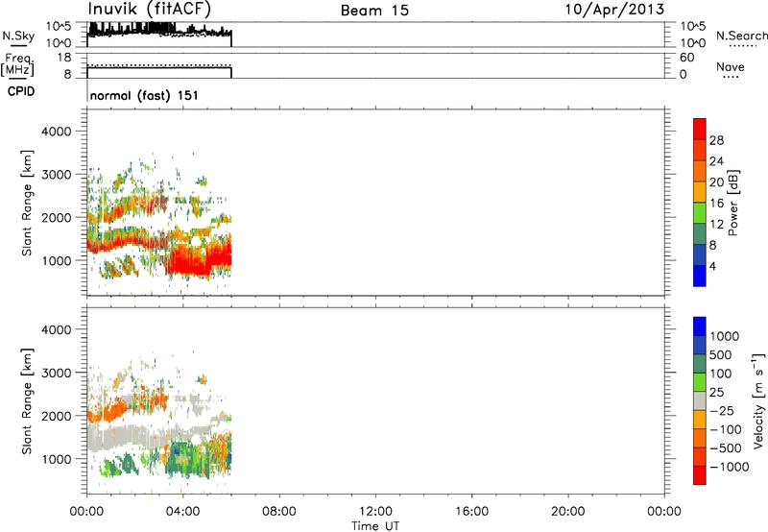The width and height of the screenshot is (768, 532).
Task: Pick the 100–500 teal velocity segment
Action: (700, 364)
